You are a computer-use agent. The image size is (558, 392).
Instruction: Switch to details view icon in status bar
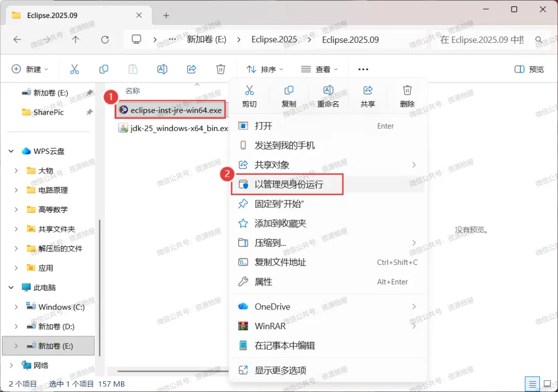(532, 384)
